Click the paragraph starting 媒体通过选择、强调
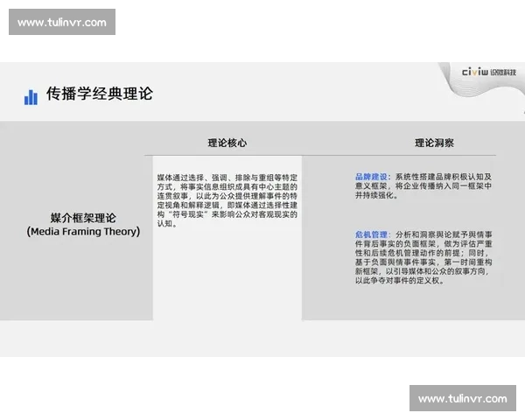Image resolution: width=525 pixels, height=420 pixels. (227, 200)
